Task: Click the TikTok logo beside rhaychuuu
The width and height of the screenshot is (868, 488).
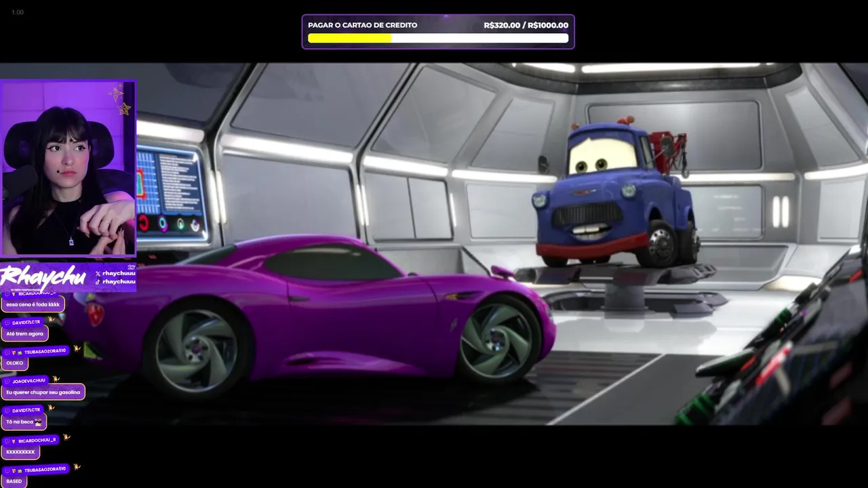Action: [98, 281]
